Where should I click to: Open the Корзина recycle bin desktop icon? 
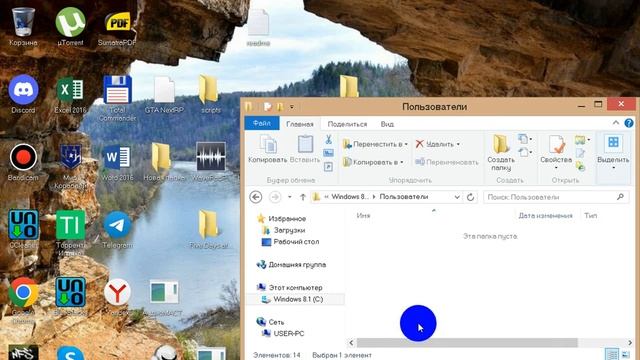(x=23, y=27)
